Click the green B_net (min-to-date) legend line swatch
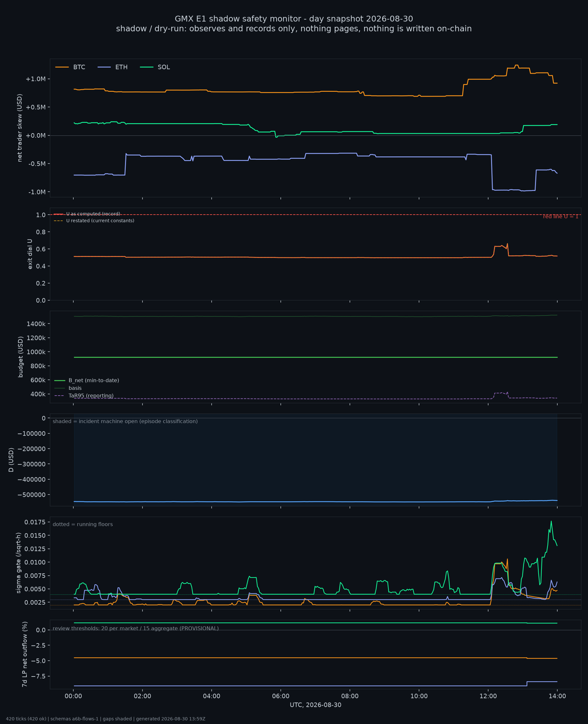This screenshot has width=588, height=724. pos(60,380)
